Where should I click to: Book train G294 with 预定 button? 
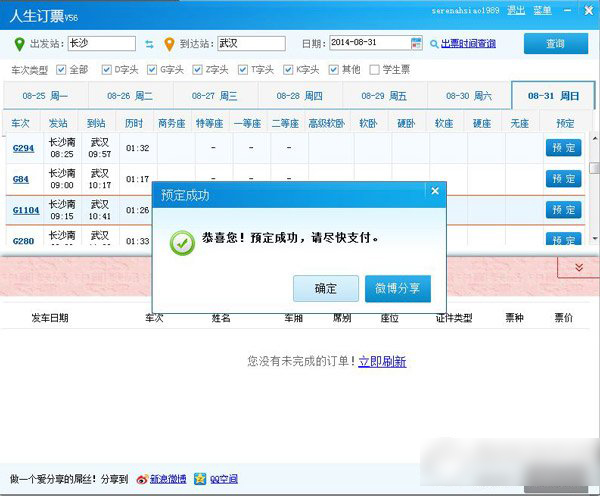click(x=563, y=148)
